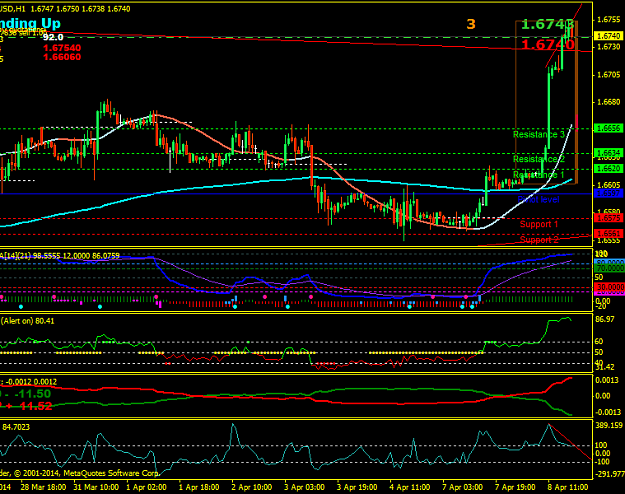Screen dimensions: 625x494
Task: Click the 389.159 scale value
Action: click(x=609, y=425)
